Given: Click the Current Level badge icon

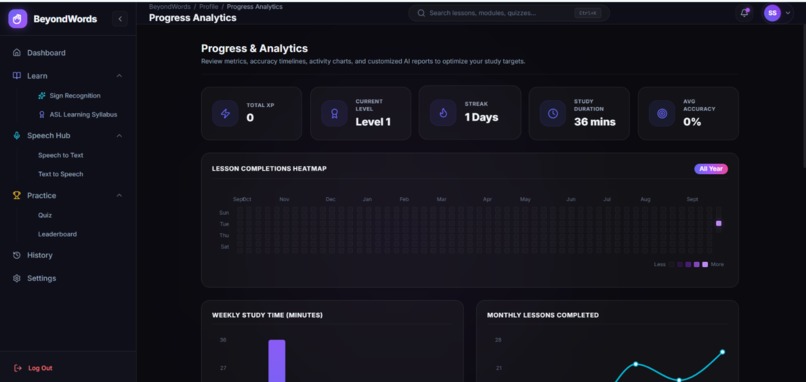Looking at the screenshot, I should [x=334, y=114].
